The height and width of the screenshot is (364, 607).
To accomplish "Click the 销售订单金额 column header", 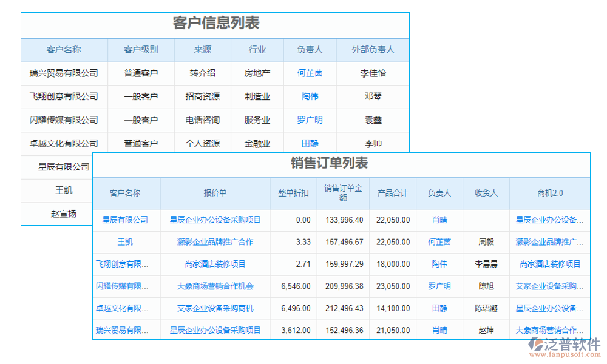I will [x=343, y=193].
